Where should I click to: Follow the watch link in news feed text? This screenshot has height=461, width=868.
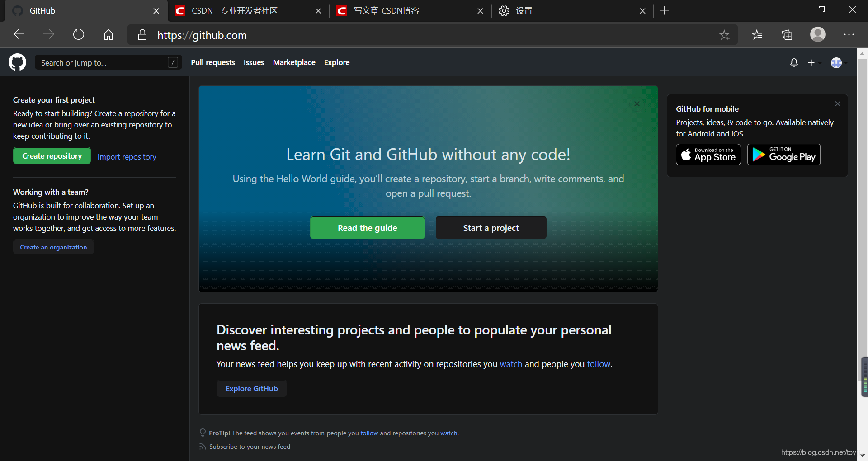(x=511, y=364)
